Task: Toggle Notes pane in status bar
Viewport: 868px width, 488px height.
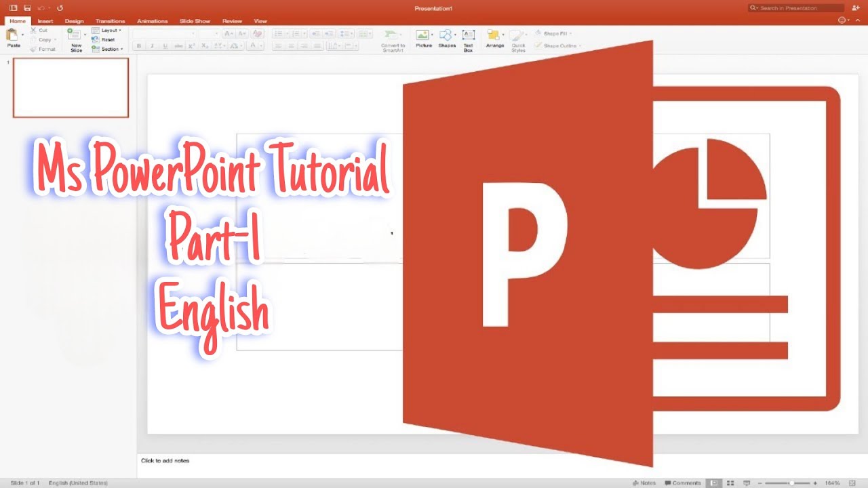Action: click(644, 483)
